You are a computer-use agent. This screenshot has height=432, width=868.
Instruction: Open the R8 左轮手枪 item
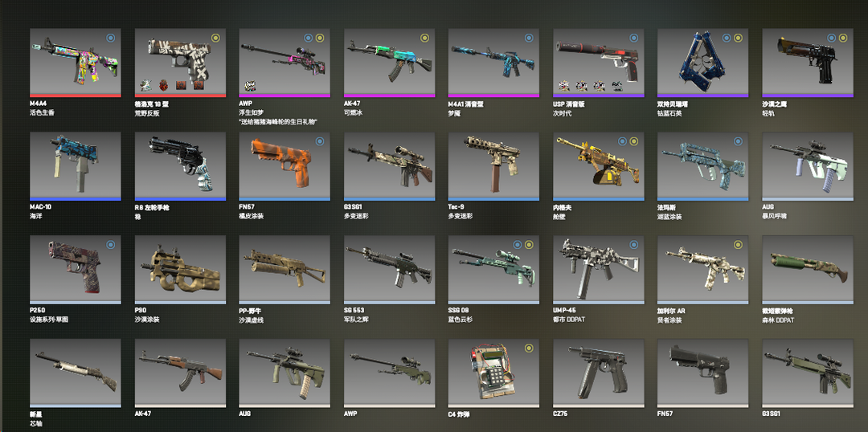point(180,166)
